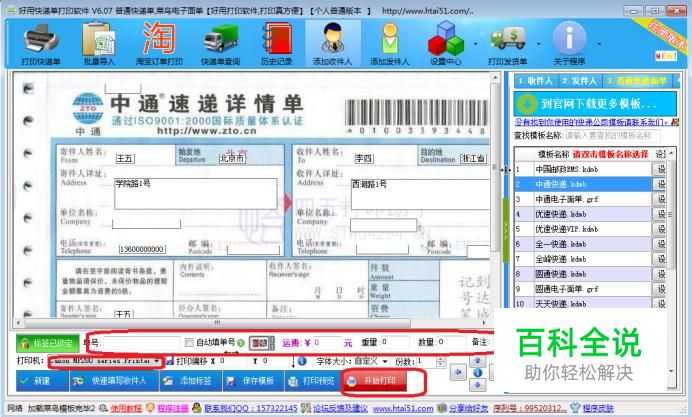The image size is (692, 417).
Task: Click the 单号 input field
Action: click(142, 342)
